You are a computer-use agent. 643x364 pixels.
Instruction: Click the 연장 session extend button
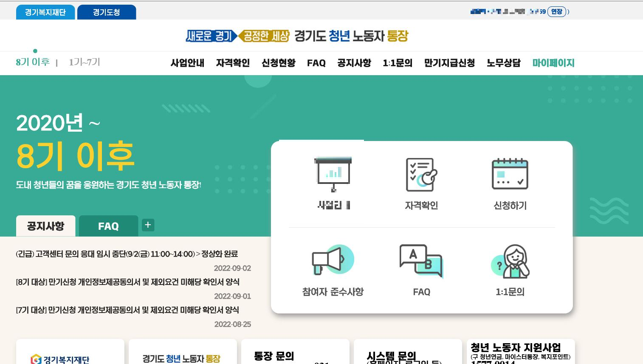click(557, 11)
